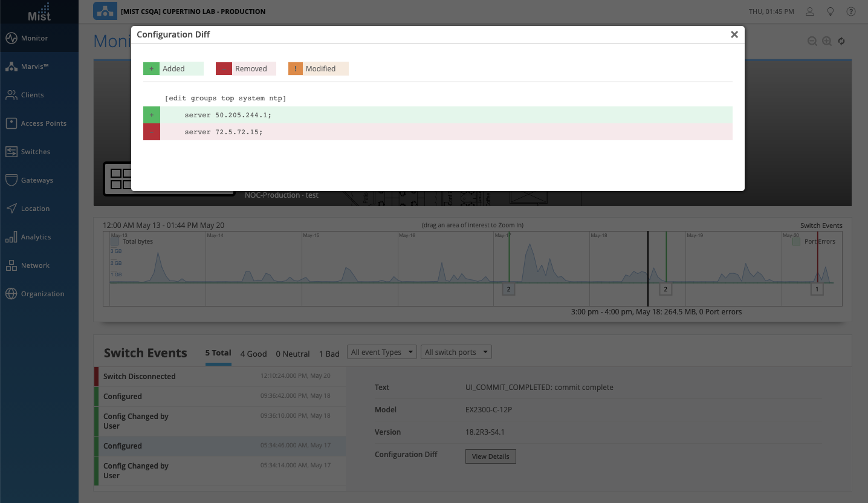Select the 0 Neutral tab

[x=293, y=354]
